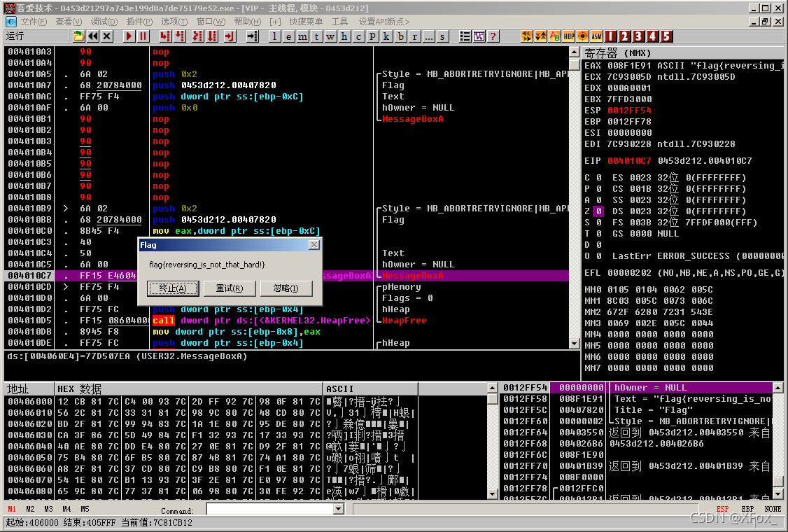Click the red question mark help icon

tap(493, 36)
